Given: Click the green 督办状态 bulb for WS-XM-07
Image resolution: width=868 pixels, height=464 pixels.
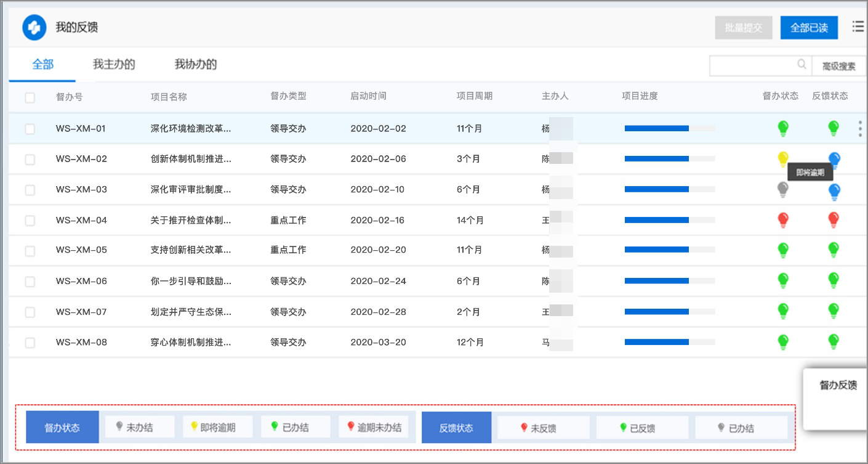Looking at the screenshot, I should (x=782, y=311).
